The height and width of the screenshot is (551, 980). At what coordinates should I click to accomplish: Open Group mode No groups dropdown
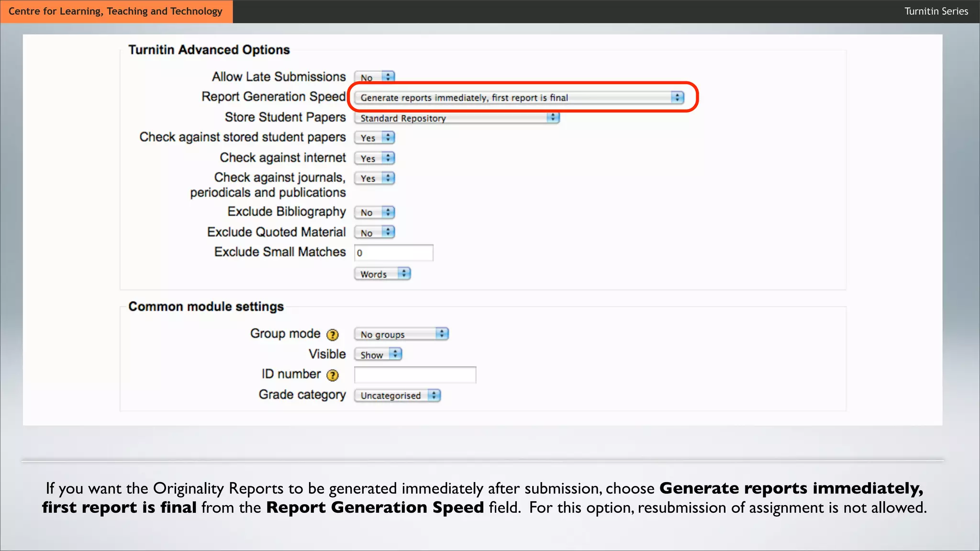[x=401, y=334]
